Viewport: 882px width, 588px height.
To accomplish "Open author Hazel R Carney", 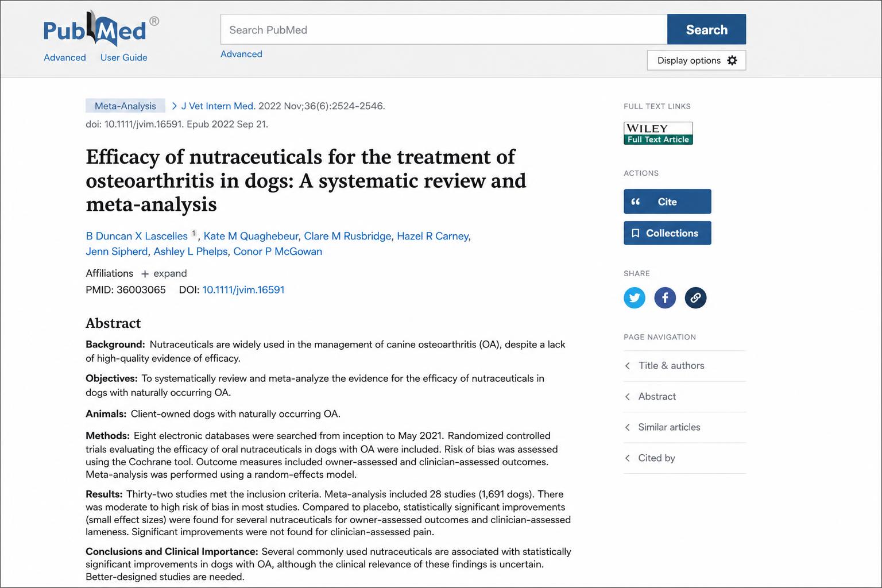I will 433,236.
